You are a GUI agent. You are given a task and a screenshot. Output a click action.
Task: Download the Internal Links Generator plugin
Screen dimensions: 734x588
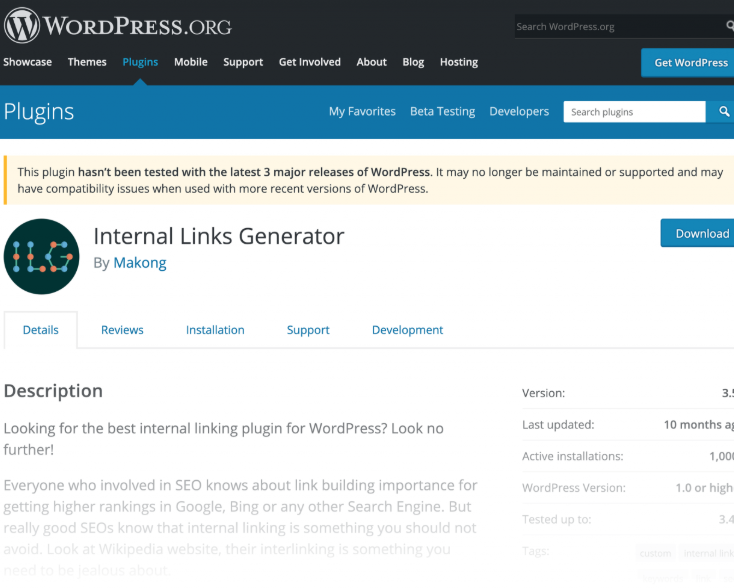point(697,233)
